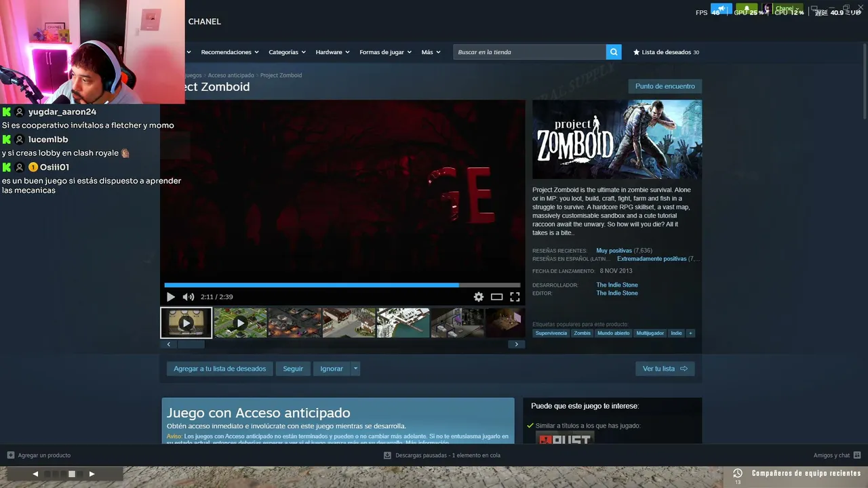Click the Mundo abierto tag
The height and width of the screenshot is (488, 868).
[x=613, y=333]
